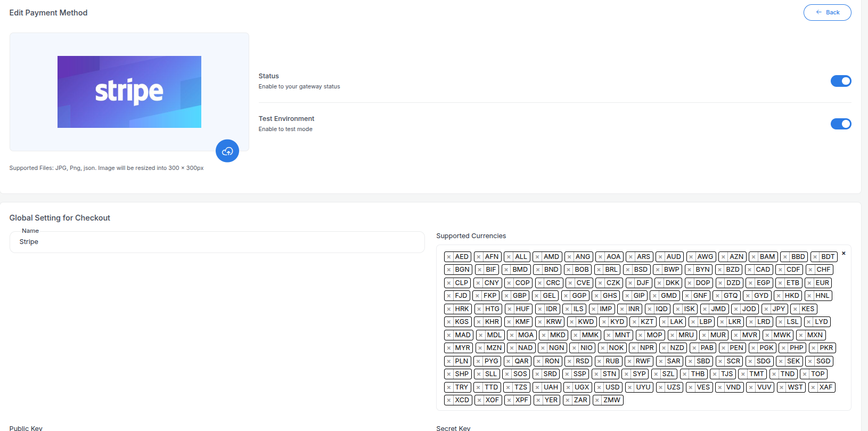Screen dimensions: 868x431
Task: Remove the KES currency tag
Action: tap(795, 309)
